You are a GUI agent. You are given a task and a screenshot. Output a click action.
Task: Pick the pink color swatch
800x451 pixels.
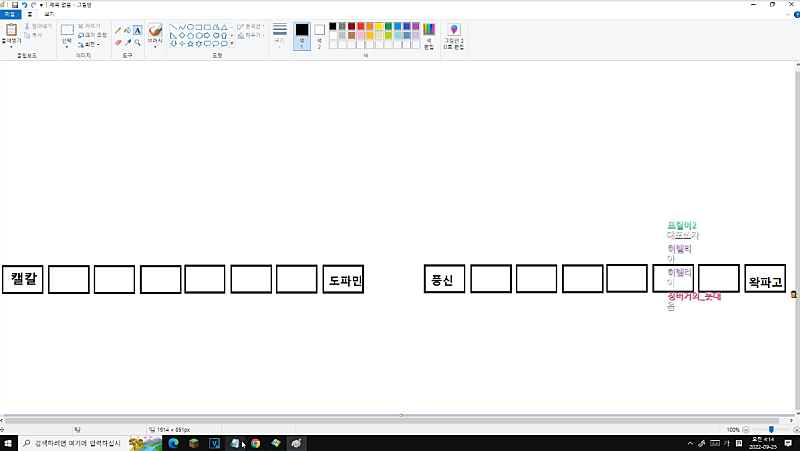tap(361, 35)
